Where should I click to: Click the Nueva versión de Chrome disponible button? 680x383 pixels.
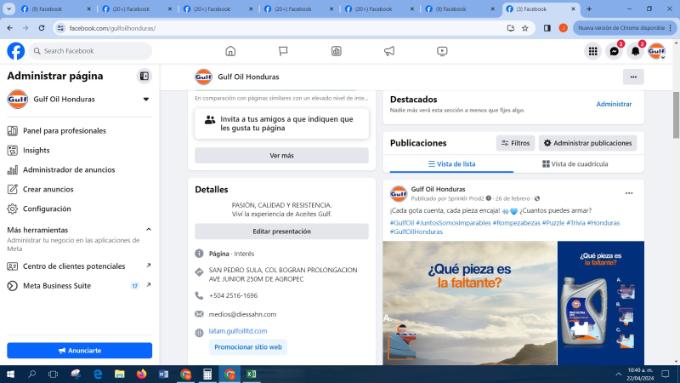pos(624,28)
